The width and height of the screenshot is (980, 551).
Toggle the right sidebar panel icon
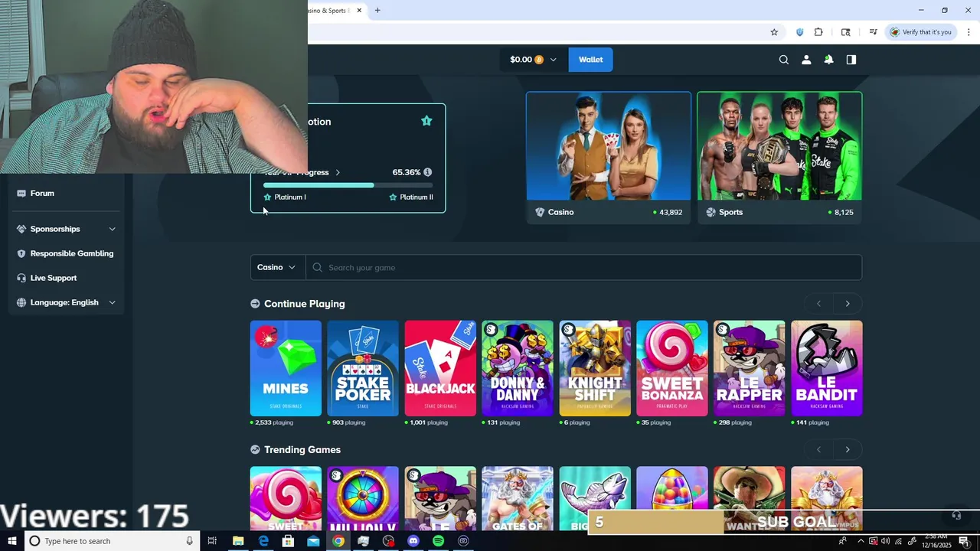pos(851,60)
